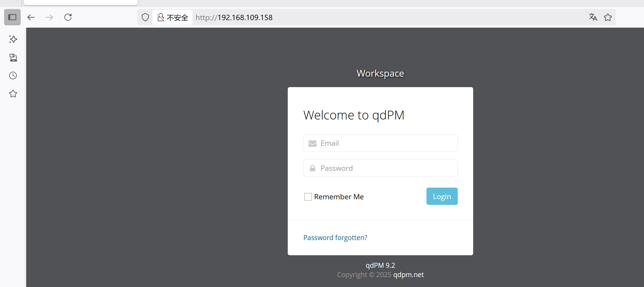Click the not-secure padlock warning badge
Viewport: 644px width, 287px height.
coord(173,17)
